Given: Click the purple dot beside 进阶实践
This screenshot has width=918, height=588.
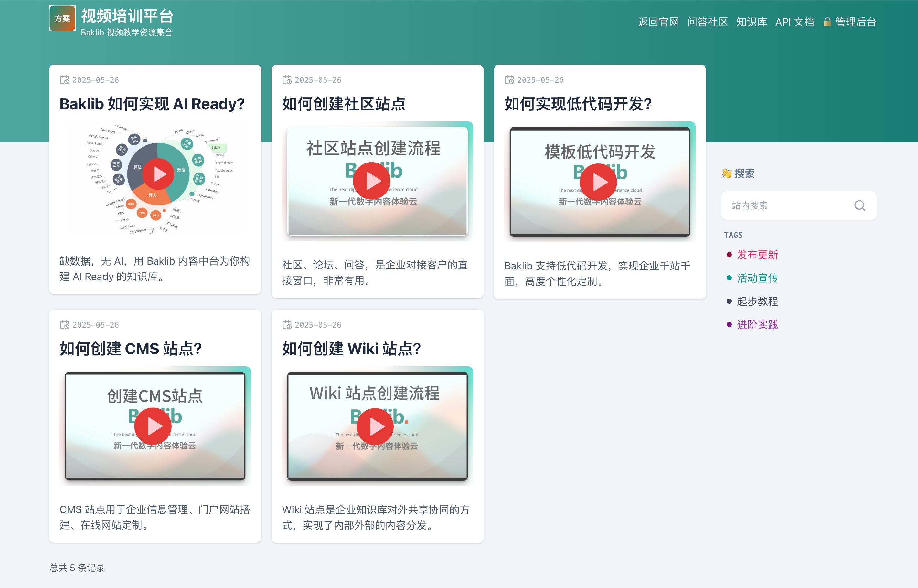Looking at the screenshot, I should click(x=729, y=325).
